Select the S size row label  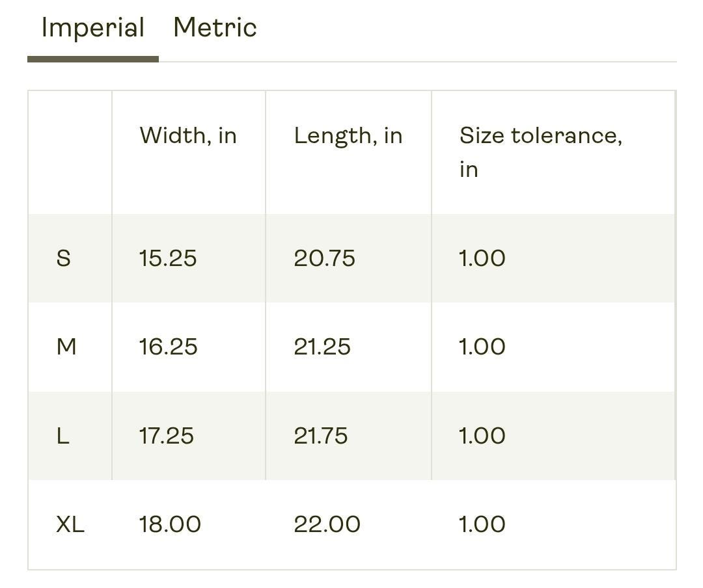63,259
